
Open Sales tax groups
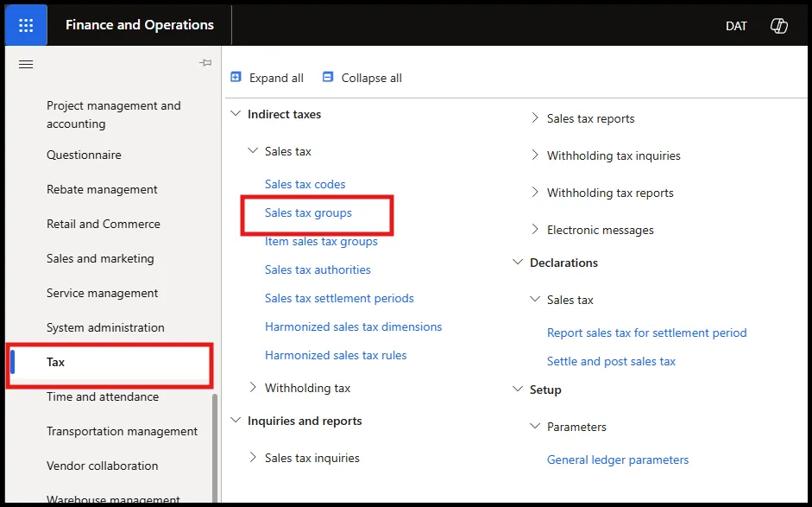[x=308, y=212]
